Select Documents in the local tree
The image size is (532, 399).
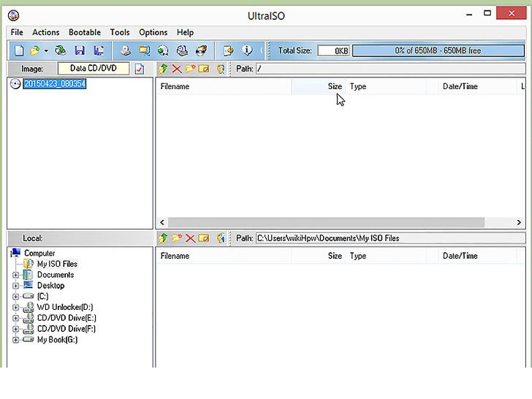(x=56, y=275)
